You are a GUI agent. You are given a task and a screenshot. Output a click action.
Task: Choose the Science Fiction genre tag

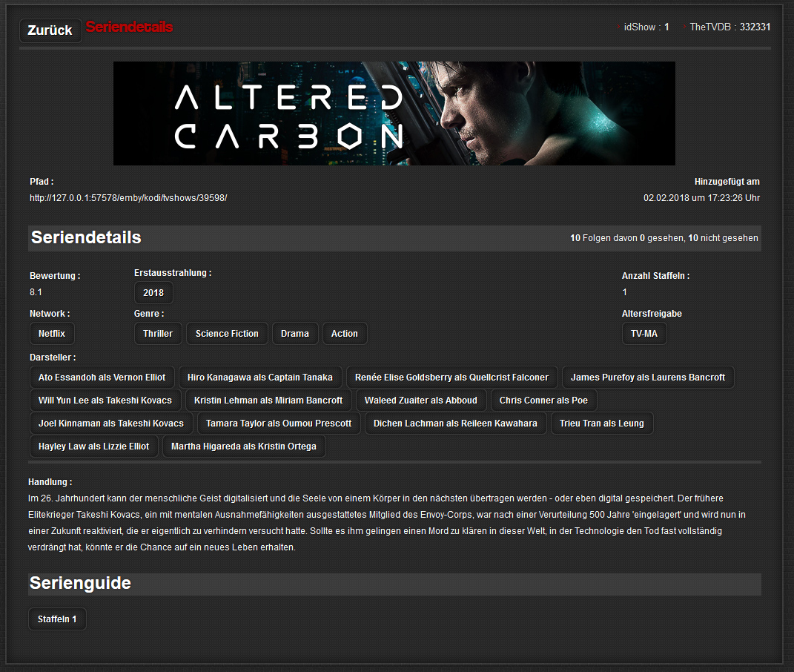point(227,334)
